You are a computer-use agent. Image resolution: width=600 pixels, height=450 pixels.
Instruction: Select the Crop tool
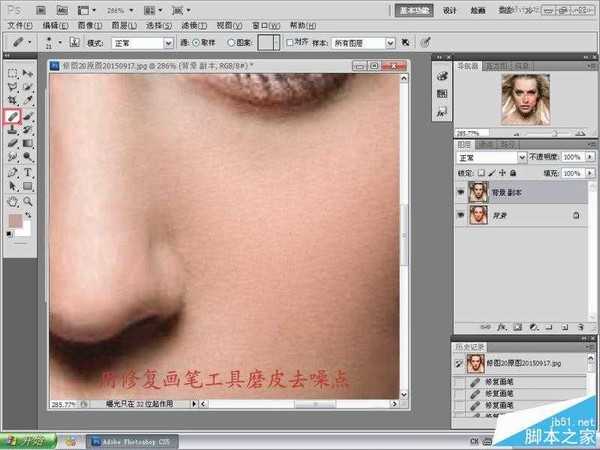[13, 101]
